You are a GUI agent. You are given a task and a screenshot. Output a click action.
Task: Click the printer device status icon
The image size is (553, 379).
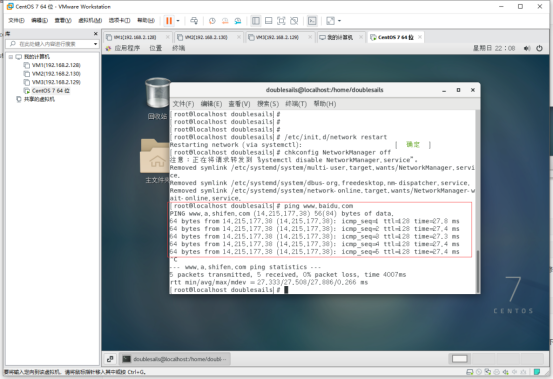[497, 372]
